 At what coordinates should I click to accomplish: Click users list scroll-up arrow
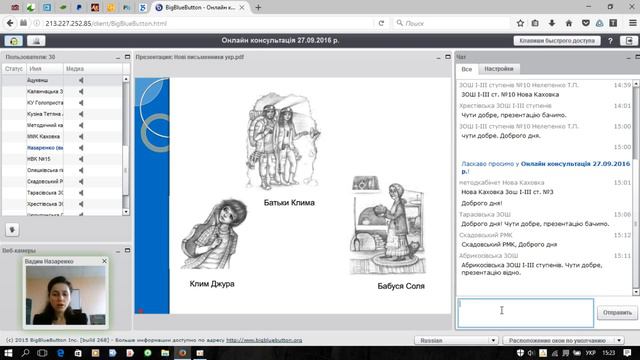tap(126, 79)
